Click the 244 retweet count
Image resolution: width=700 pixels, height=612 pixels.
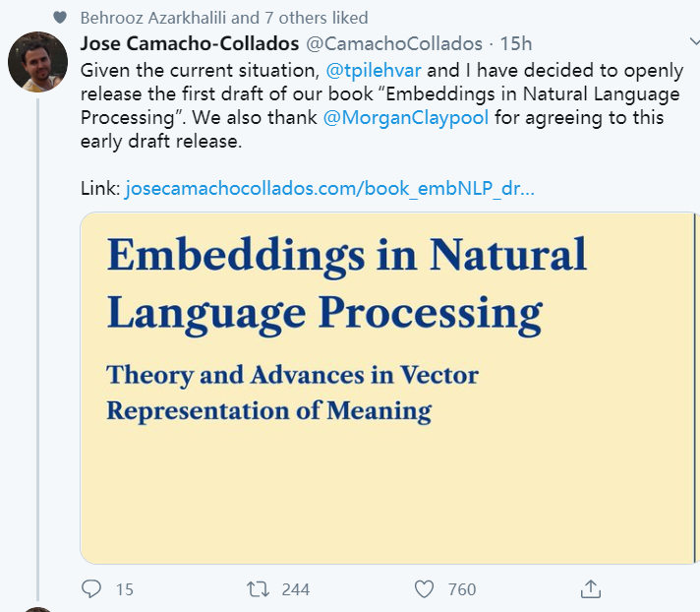(295, 589)
